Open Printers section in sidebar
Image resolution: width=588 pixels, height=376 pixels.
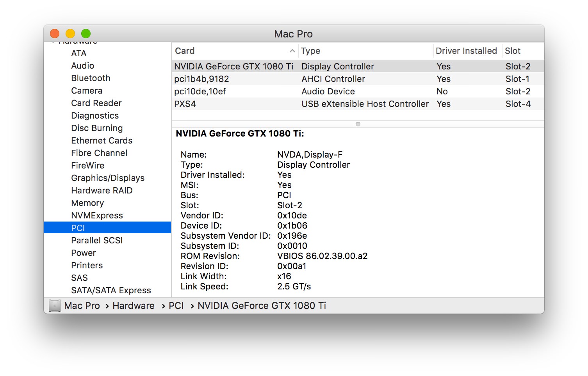click(87, 265)
